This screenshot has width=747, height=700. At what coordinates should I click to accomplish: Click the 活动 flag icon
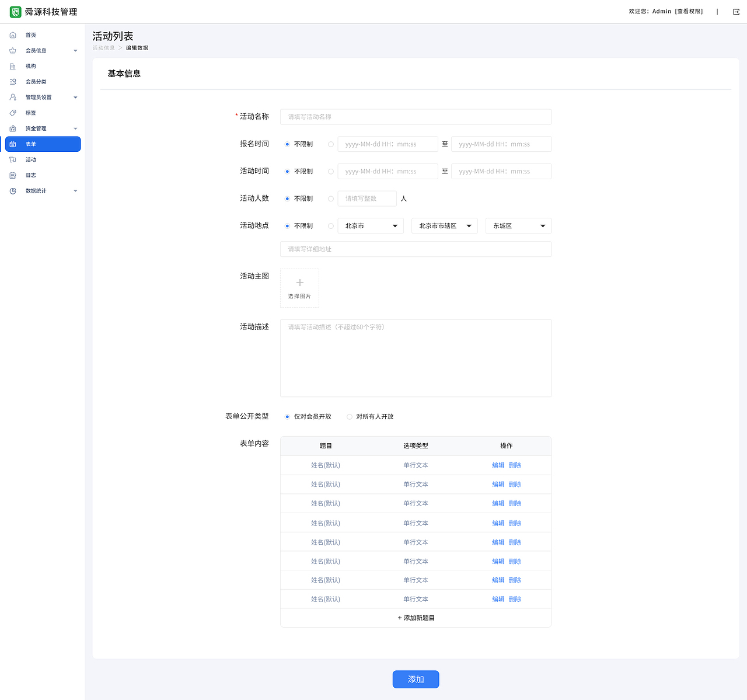pyautogui.click(x=13, y=159)
